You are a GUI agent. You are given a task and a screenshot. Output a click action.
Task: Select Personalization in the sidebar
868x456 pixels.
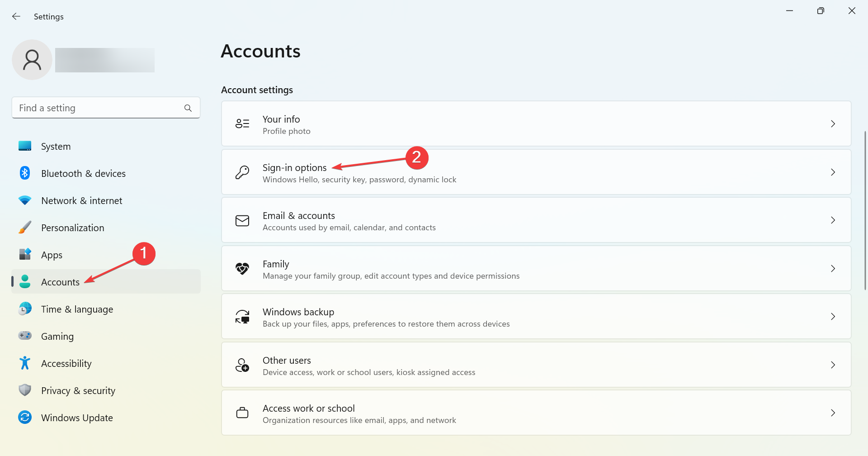click(x=106, y=228)
